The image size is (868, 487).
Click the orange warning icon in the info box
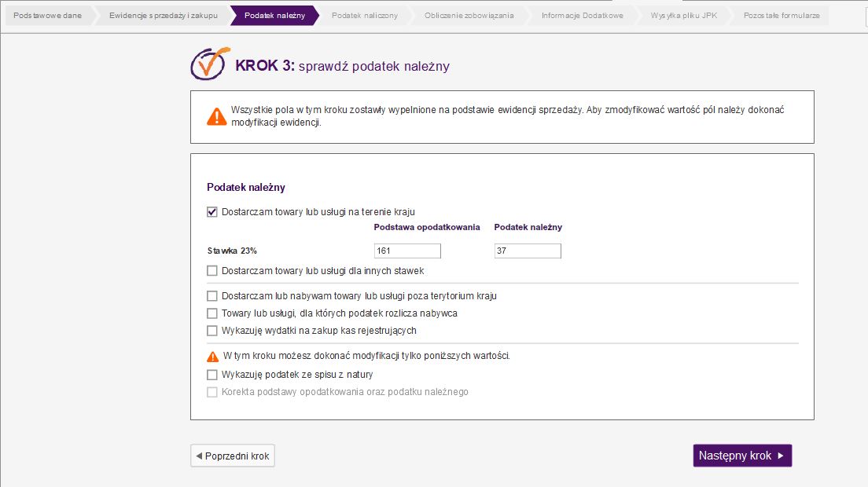point(216,116)
